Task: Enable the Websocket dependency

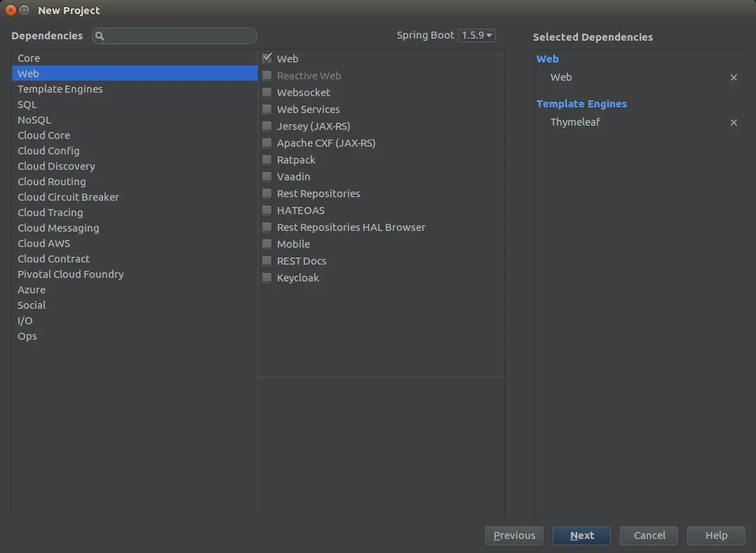Action: click(x=266, y=92)
